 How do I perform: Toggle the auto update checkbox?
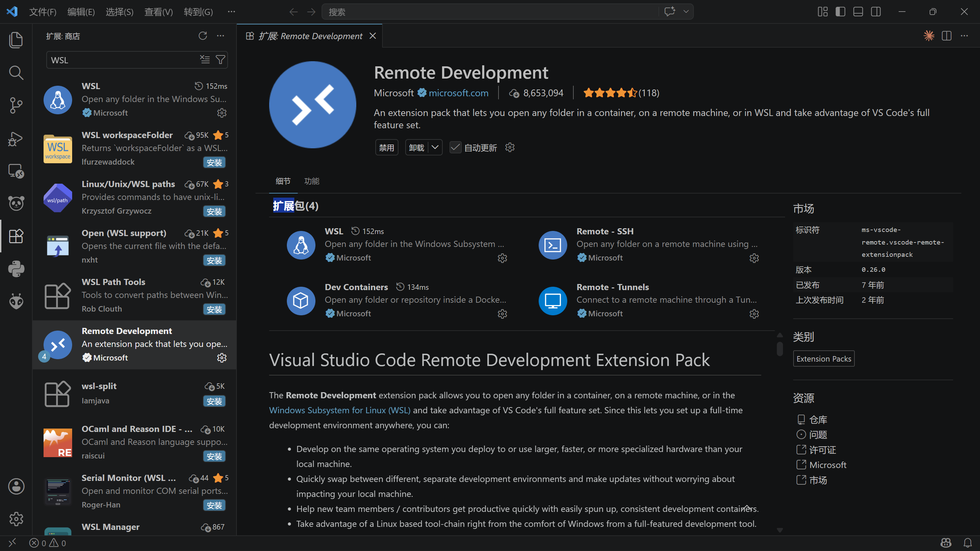tap(455, 148)
